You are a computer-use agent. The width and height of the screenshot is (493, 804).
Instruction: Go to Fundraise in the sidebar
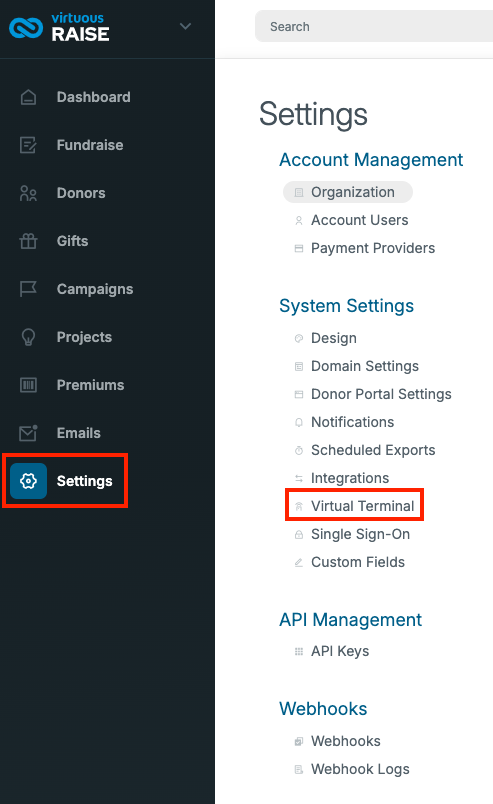90,145
